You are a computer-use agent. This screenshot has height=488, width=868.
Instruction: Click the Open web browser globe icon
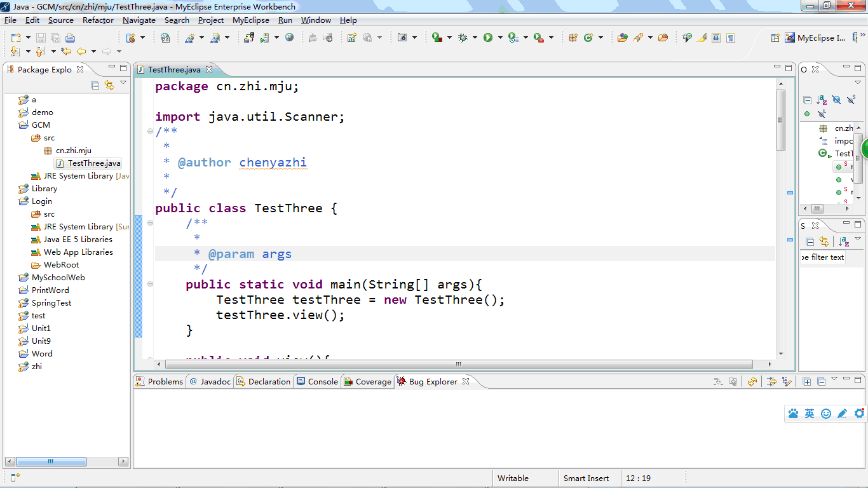coord(289,37)
